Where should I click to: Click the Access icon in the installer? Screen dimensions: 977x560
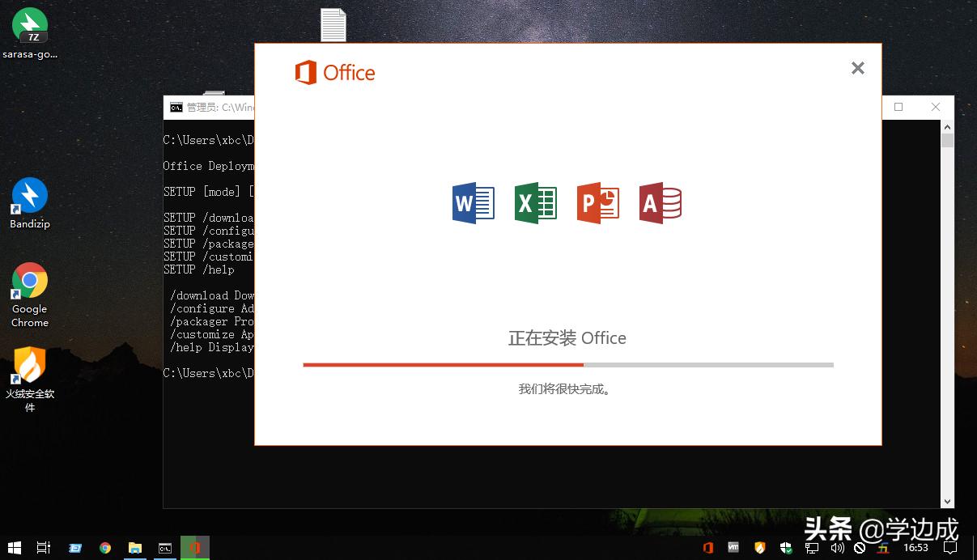[661, 203]
